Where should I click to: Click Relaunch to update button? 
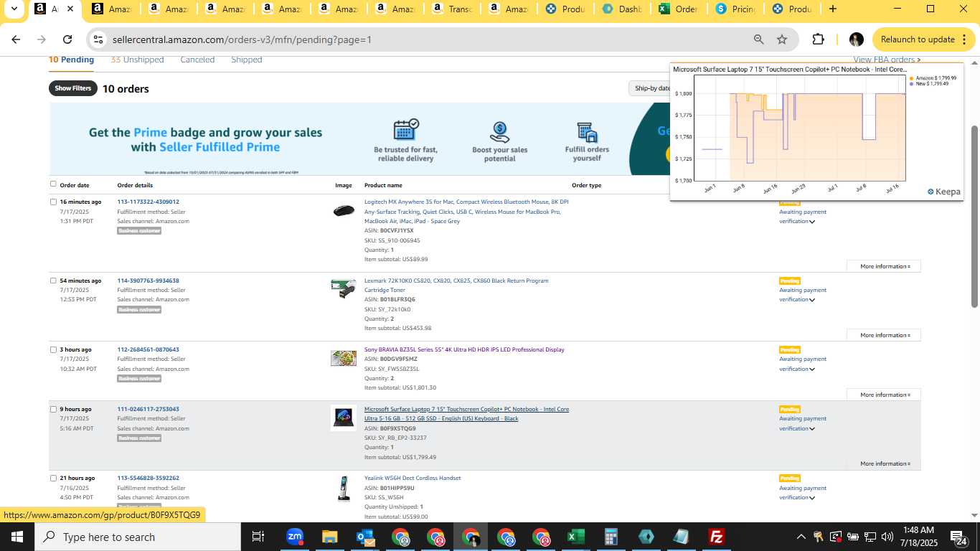[918, 39]
